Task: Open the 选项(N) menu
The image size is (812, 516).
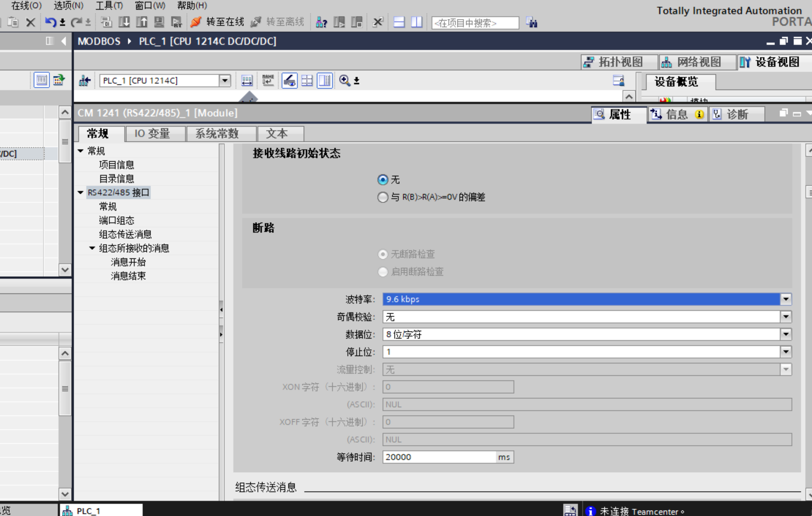Action: [68, 5]
